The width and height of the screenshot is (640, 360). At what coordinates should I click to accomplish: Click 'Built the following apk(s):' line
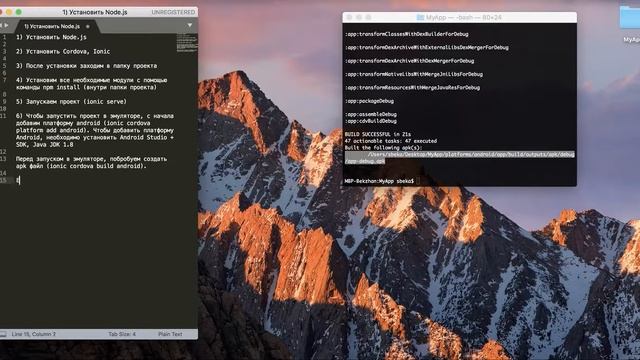coord(383,147)
